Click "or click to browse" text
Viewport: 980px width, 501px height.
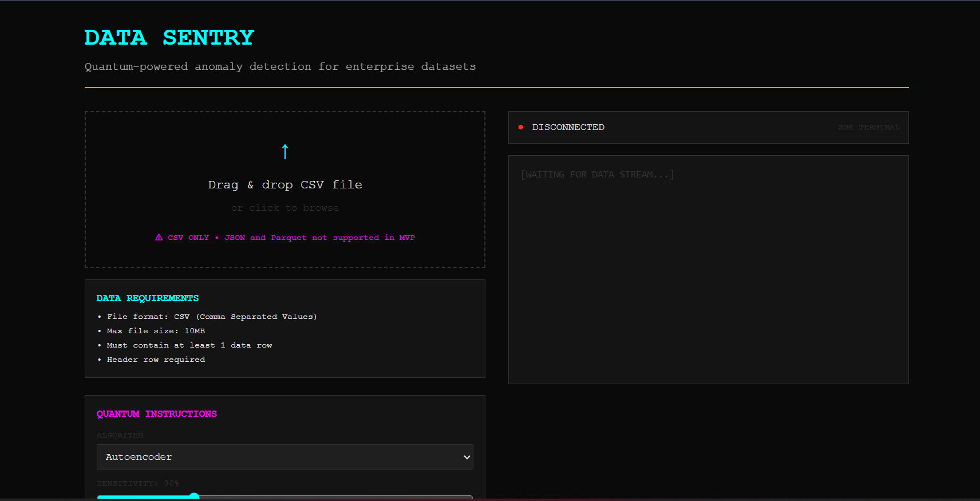[x=285, y=208]
